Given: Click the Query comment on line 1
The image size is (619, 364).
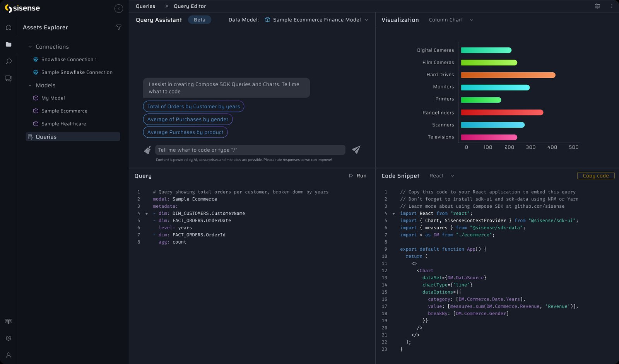Looking at the screenshot, I should tap(241, 192).
